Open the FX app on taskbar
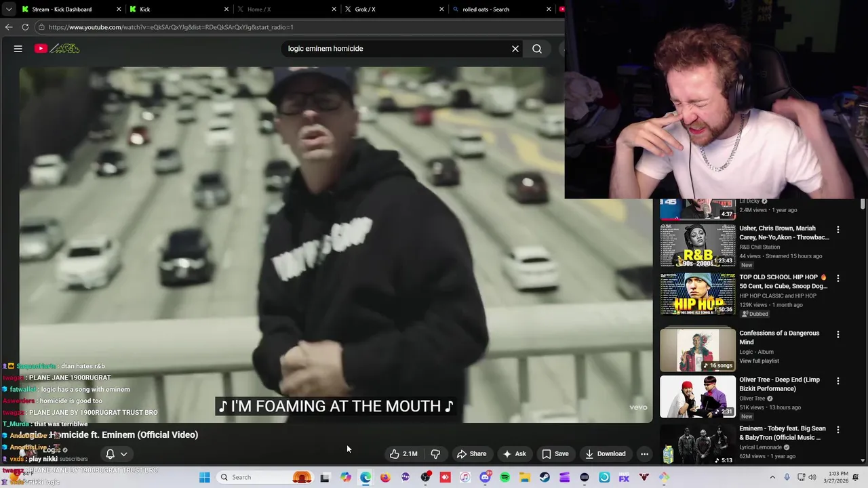The image size is (868, 488). click(624, 477)
